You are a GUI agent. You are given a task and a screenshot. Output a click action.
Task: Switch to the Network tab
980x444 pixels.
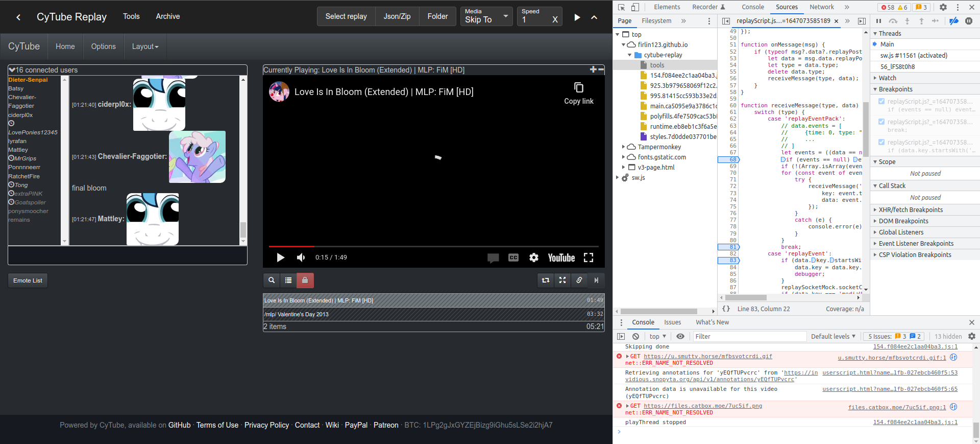point(821,7)
